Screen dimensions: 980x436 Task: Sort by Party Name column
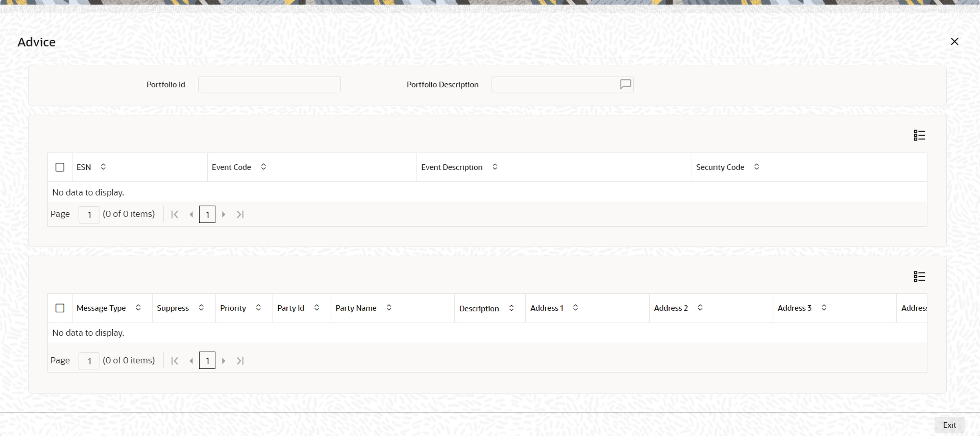tap(388, 307)
